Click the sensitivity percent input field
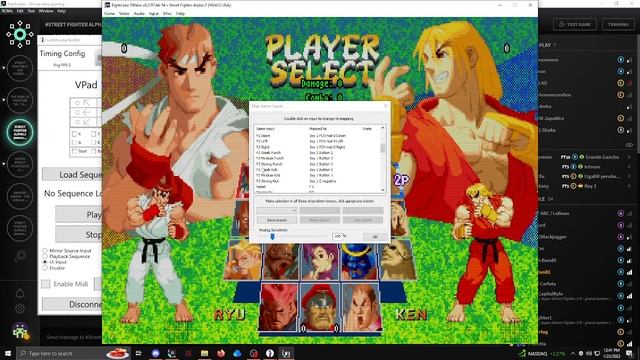This screenshot has width=640, height=360. pos(337,236)
